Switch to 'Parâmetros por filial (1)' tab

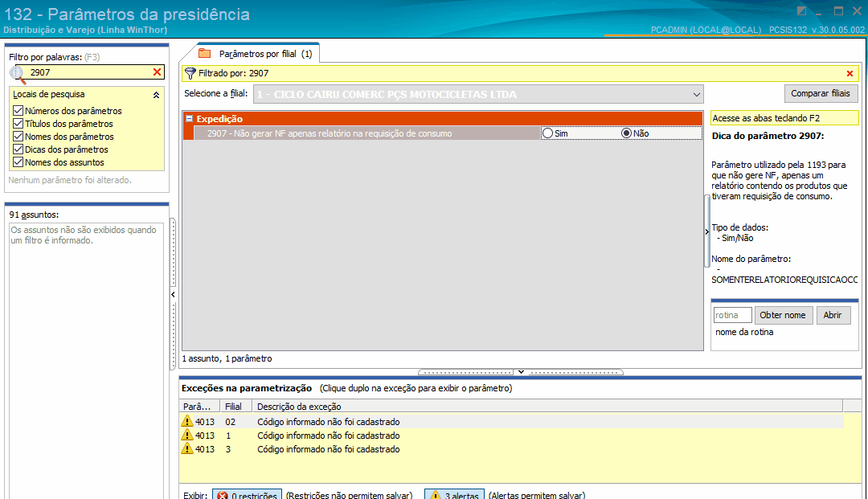point(266,54)
